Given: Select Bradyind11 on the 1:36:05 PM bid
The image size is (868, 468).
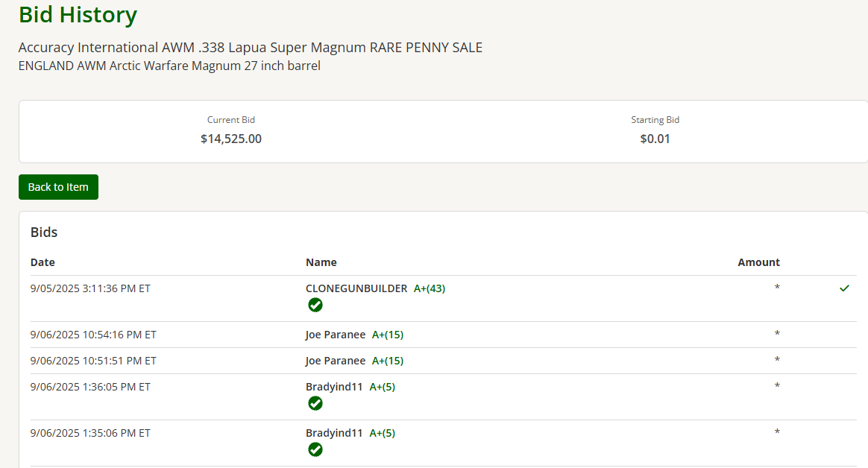Looking at the screenshot, I should (334, 387).
